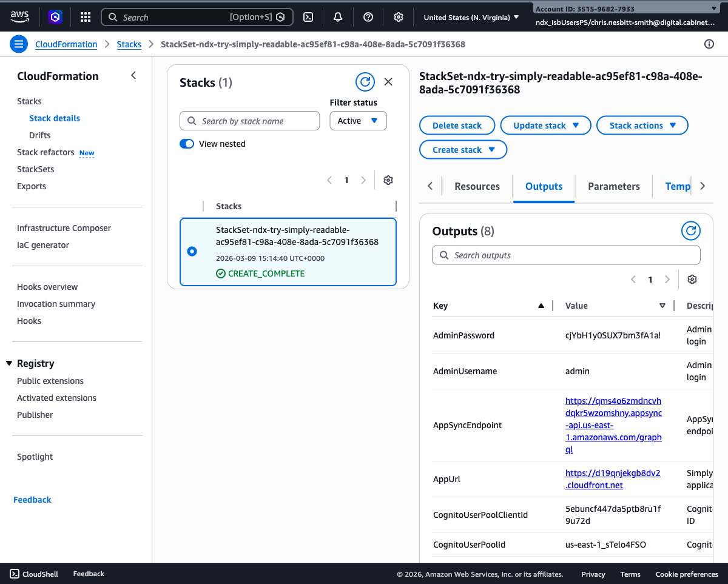Open the AWS settings gear in top bar

pos(398,16)
